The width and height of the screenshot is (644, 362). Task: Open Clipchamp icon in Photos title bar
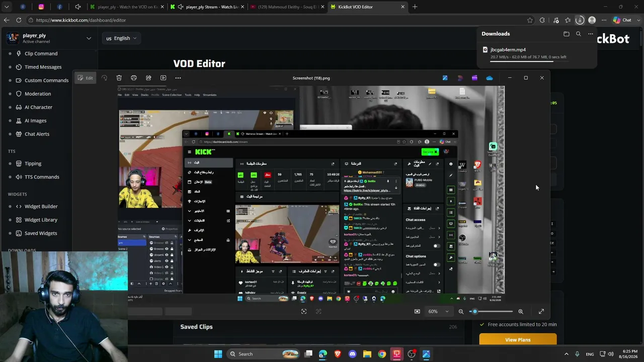tap(474, 78)
